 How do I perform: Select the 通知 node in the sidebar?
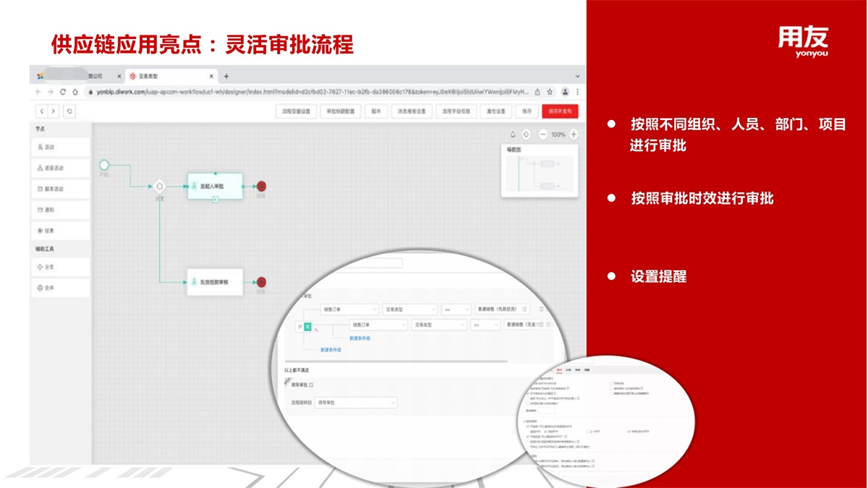point(61,210)
